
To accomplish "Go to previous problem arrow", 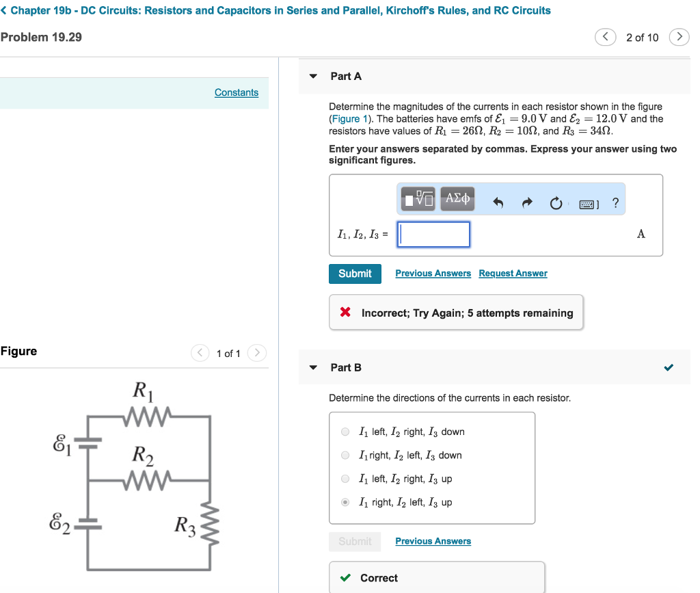I will click(606, 37).
